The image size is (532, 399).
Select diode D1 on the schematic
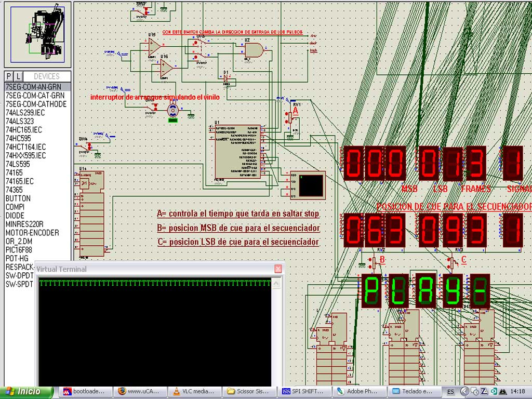(225, 79)
